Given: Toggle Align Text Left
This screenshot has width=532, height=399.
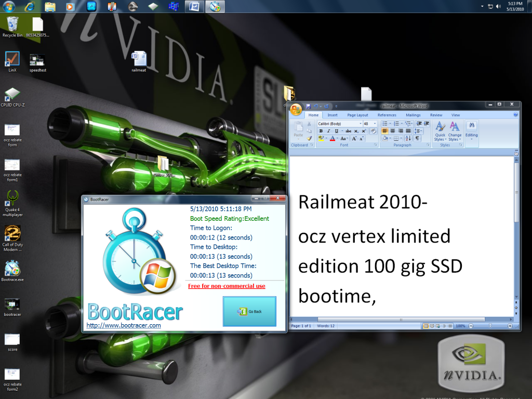Looking at the screenshot, I should 385,131.
